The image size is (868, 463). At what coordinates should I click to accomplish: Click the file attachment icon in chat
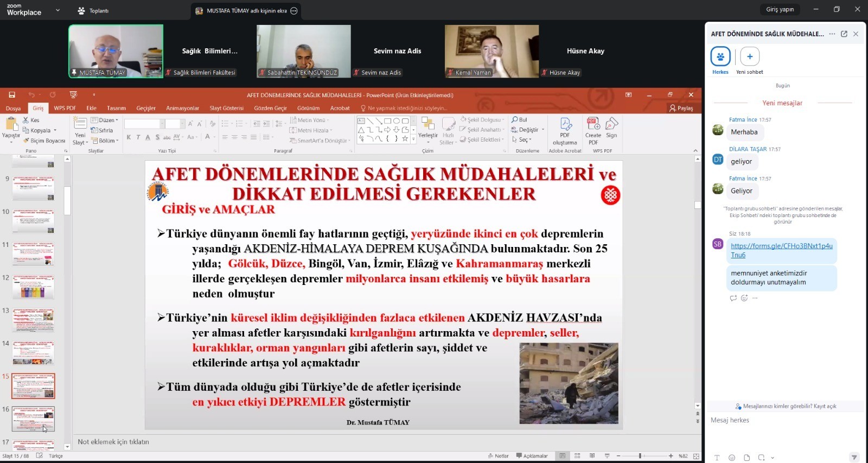point(746,458)
